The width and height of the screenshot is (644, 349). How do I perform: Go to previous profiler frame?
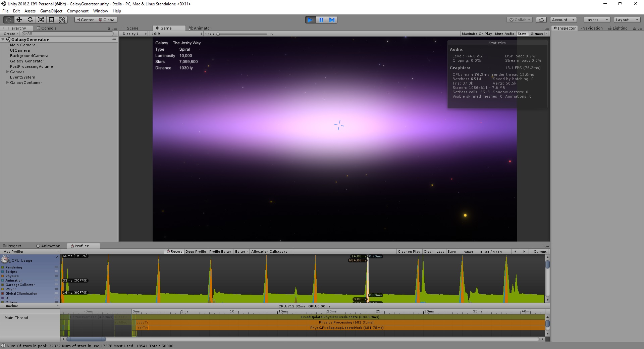click(x=516, y=251)
